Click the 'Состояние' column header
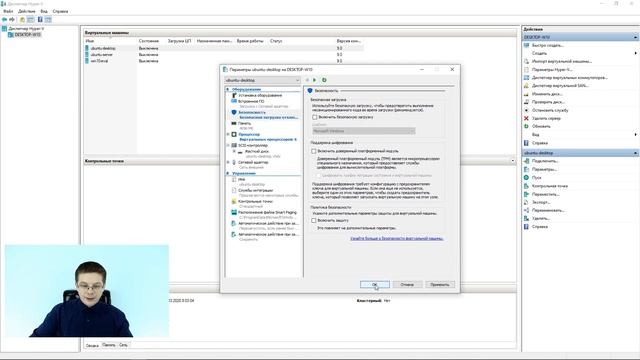This screenshot has height=360, width=640. [x=149, y=41]
